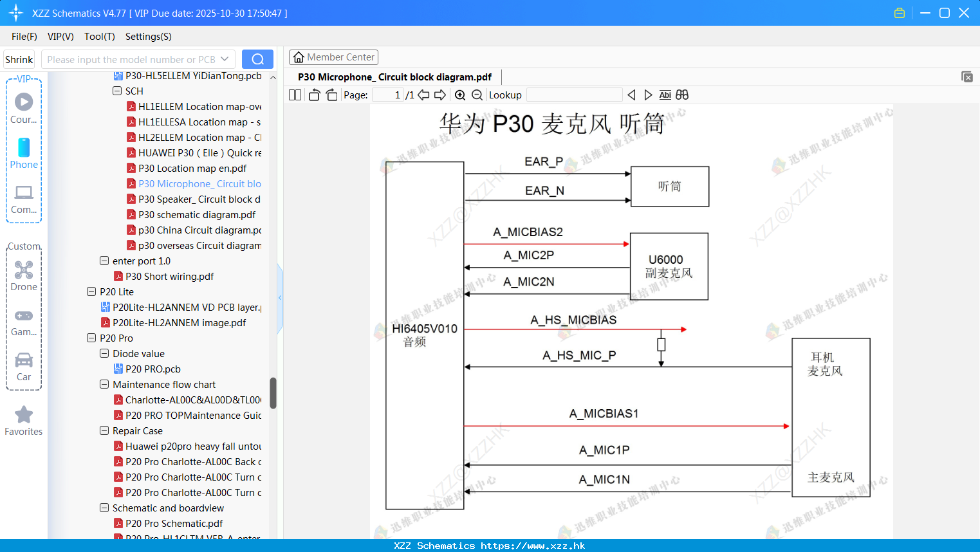
Task: Open P30 schematic diagram.pdf
Action: point(190,215)
